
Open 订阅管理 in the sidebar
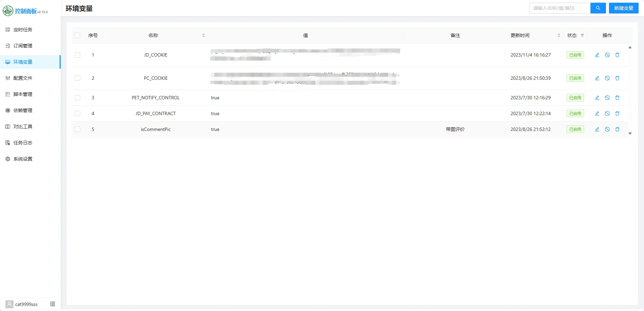pos(30,46)
